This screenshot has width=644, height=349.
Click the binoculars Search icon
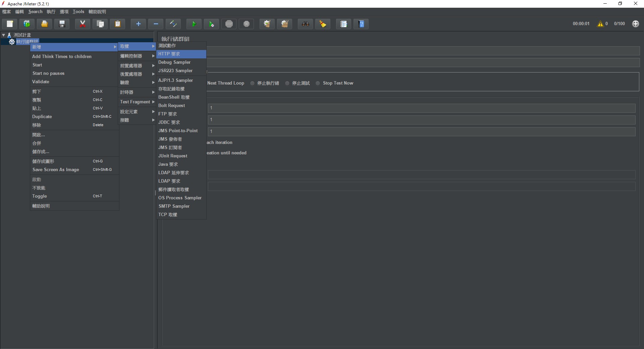tap(305, 24)
